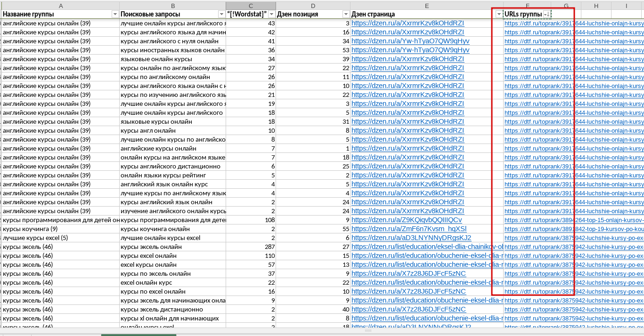The image size is (644, 336).
Task: Select query cell курсы английского дистанционно
Action: 172,166
